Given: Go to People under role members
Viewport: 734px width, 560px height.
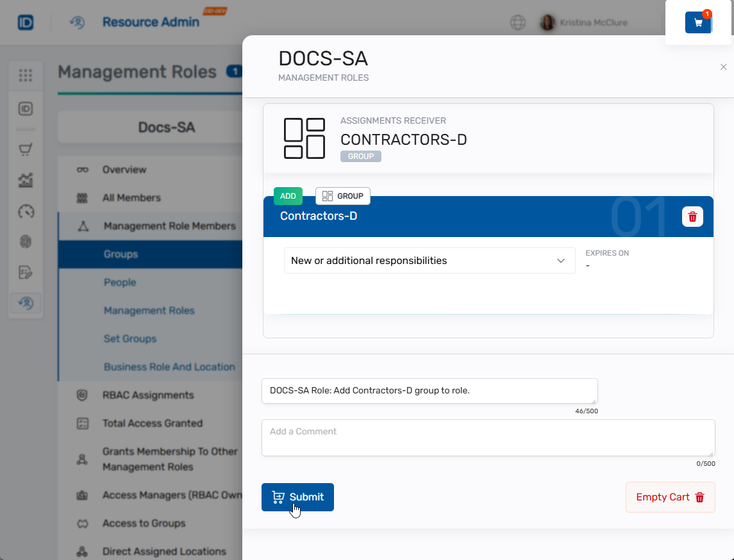Looking at the screenshot, I should coord(120,283).
